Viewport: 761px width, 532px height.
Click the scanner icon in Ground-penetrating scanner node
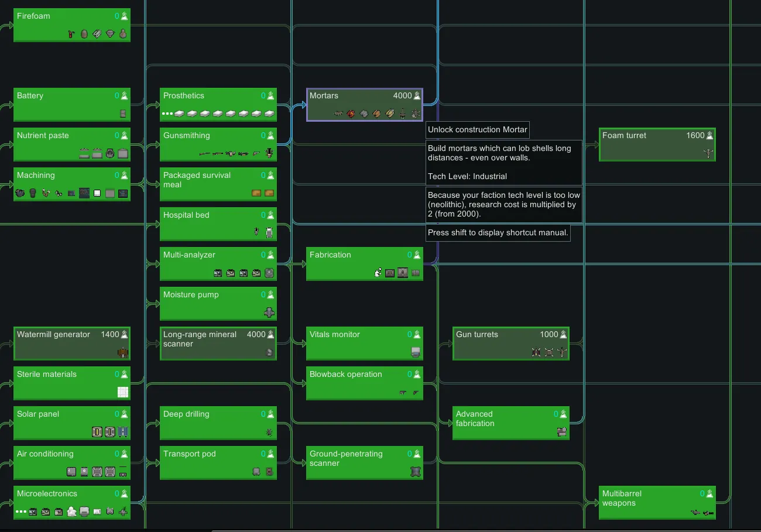tap(416, 472)
